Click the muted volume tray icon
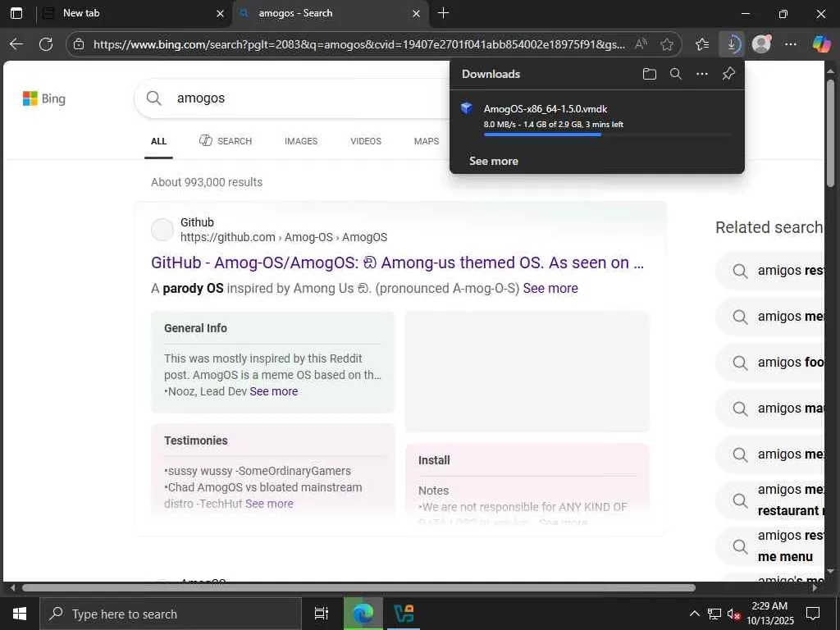The width and height of the screenshot is (840, 630). 734,614
